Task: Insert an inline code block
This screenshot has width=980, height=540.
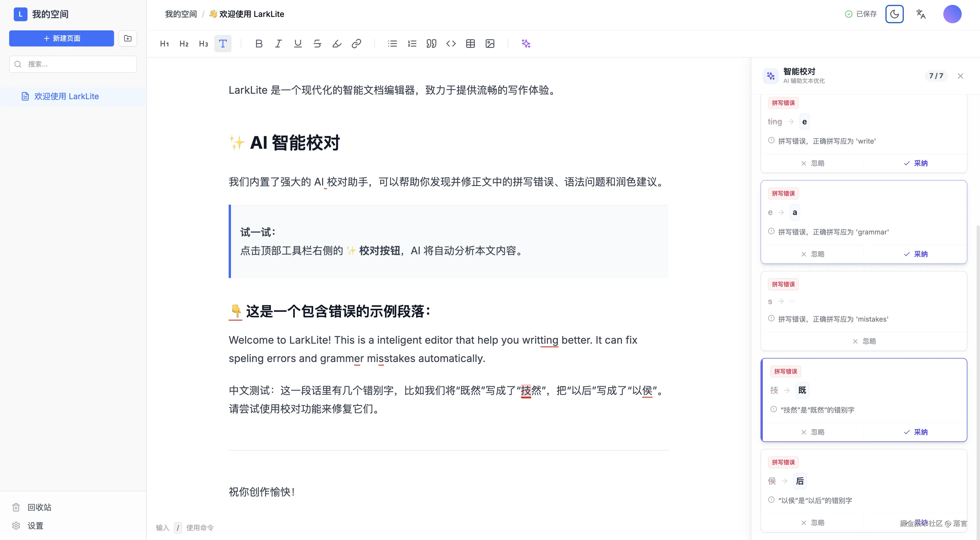Action: click(x=451, y=43)
